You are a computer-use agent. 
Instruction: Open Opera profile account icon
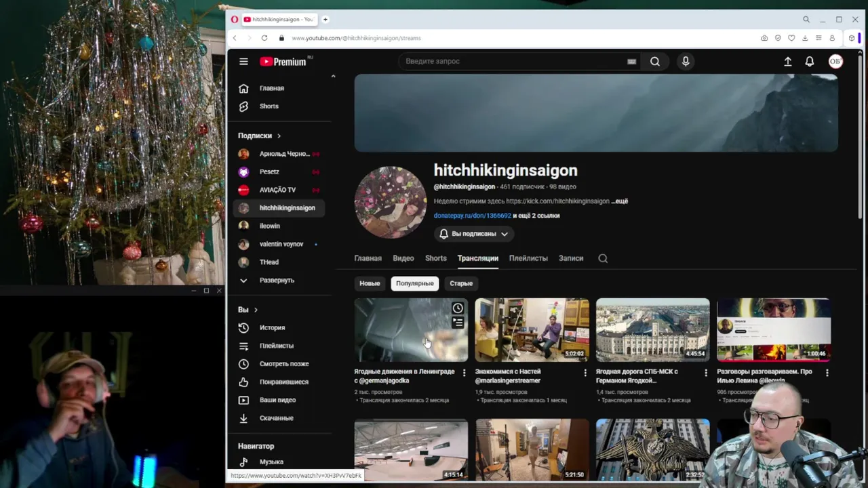coord(832,38)
